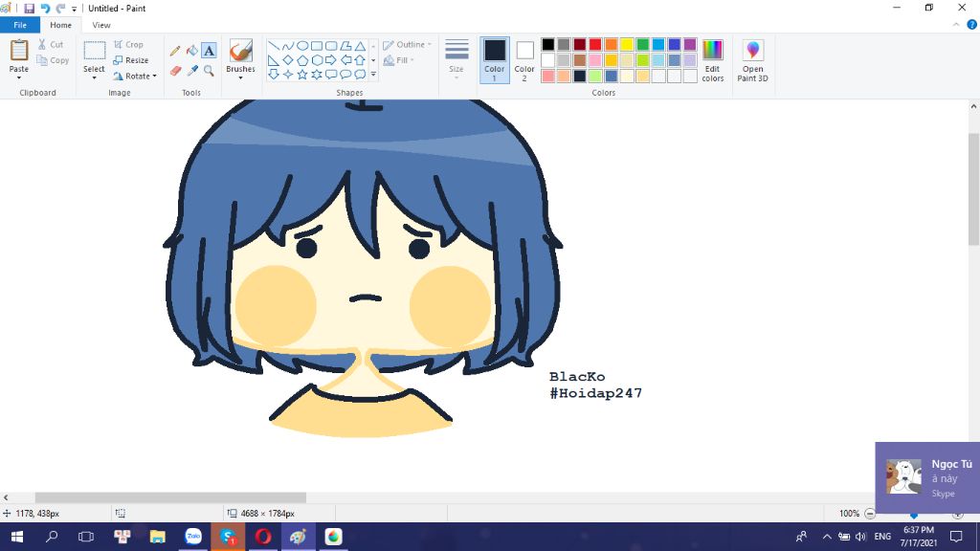Choose the Oval shape
Screen dimensions: 980x551
click(x=301, y=46)
